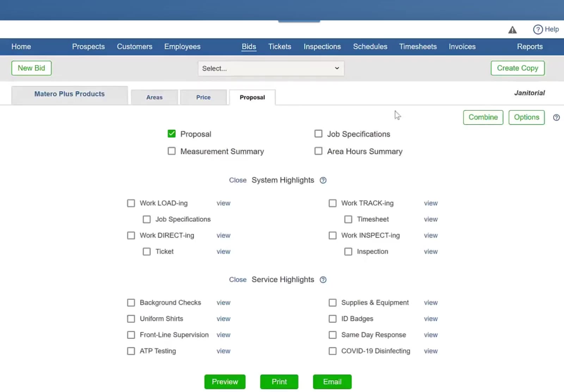Enable Supplies & Equipment checkbox

click(x=332, y=302)
